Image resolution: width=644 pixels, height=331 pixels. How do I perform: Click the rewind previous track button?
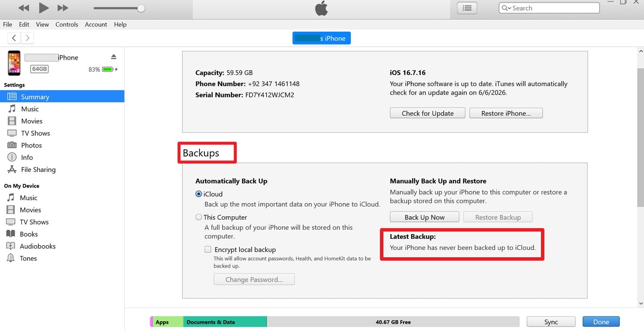coord(24,8)
